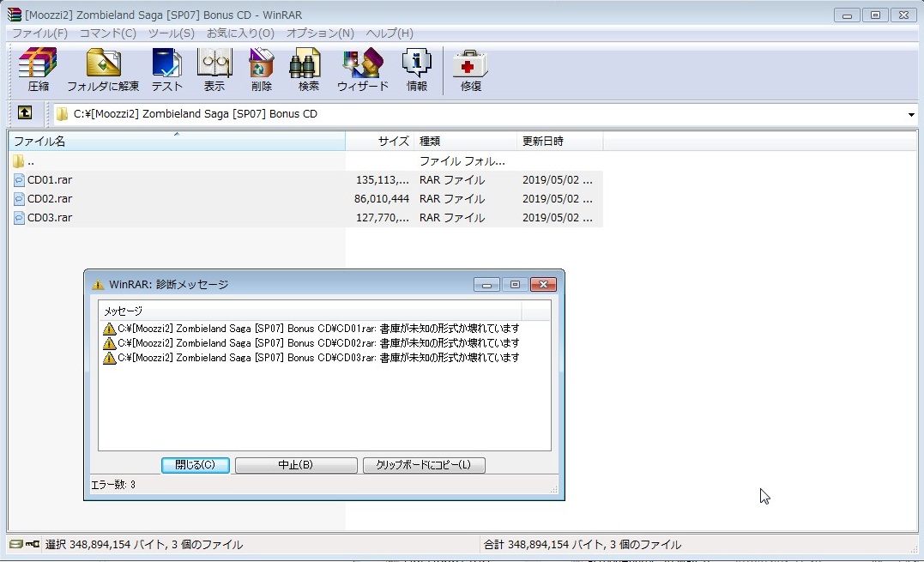Click the 削除 (Delete) toolbar icon

click(262, 69)
